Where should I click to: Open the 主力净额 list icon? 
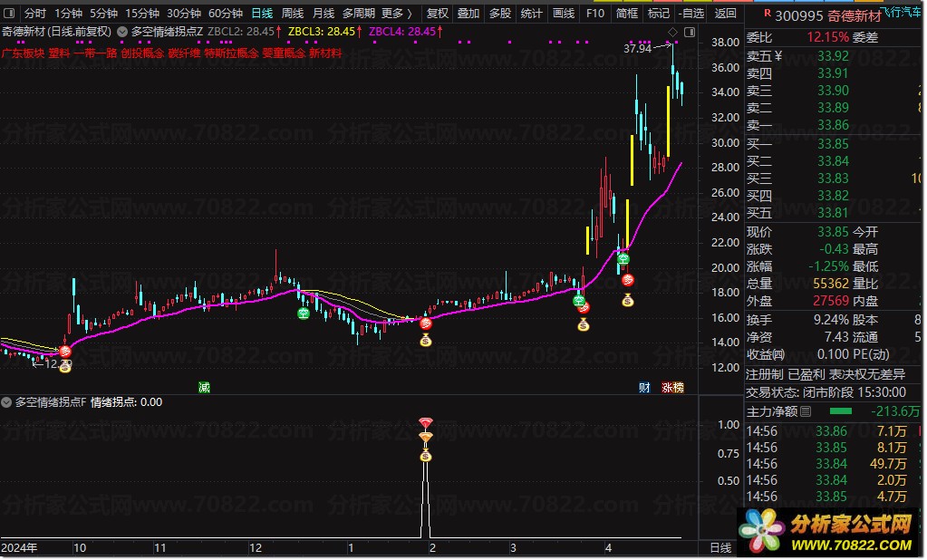tap(806, 411)
